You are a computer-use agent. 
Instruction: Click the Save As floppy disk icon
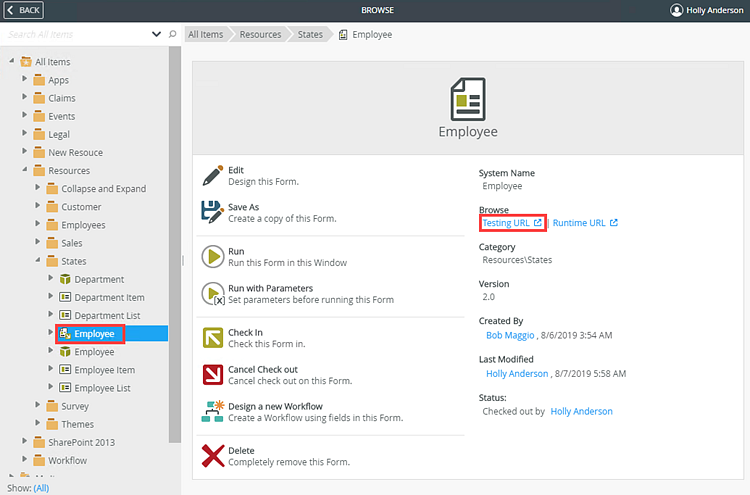click(x=212, y=212)
